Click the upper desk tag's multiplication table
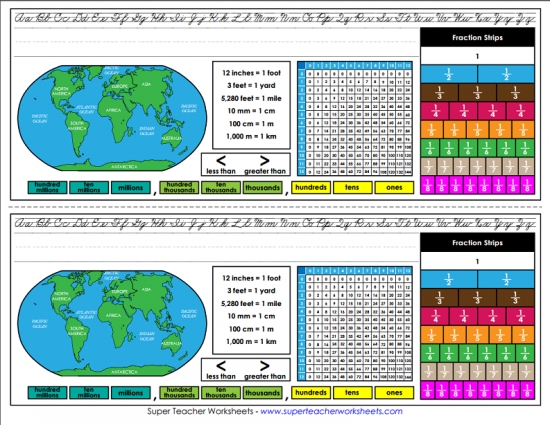550x425 pixels. pos(355,119)
